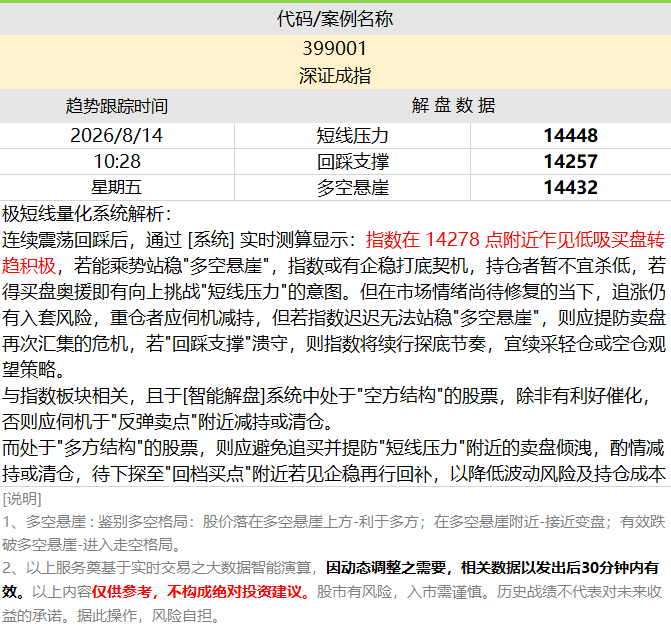Click the '趋势跟踪时间' column header
The width and height of the screenshot is (671, 628).
coord(117,106)
